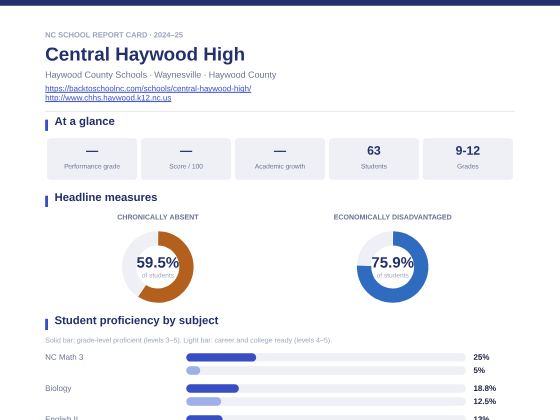560x420 pixels.
Task: Click the 12.5% value
Action: pyautogui.click(x=485, y=401)
